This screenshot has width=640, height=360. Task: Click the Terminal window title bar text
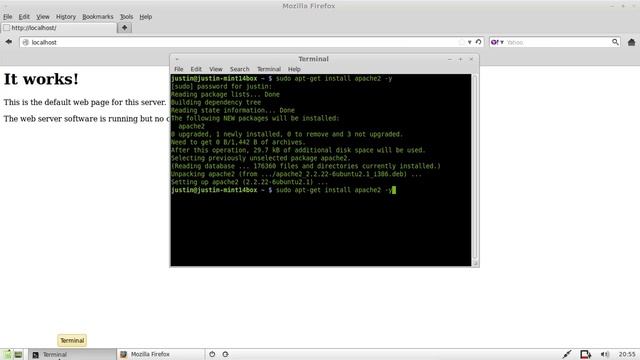313,59
